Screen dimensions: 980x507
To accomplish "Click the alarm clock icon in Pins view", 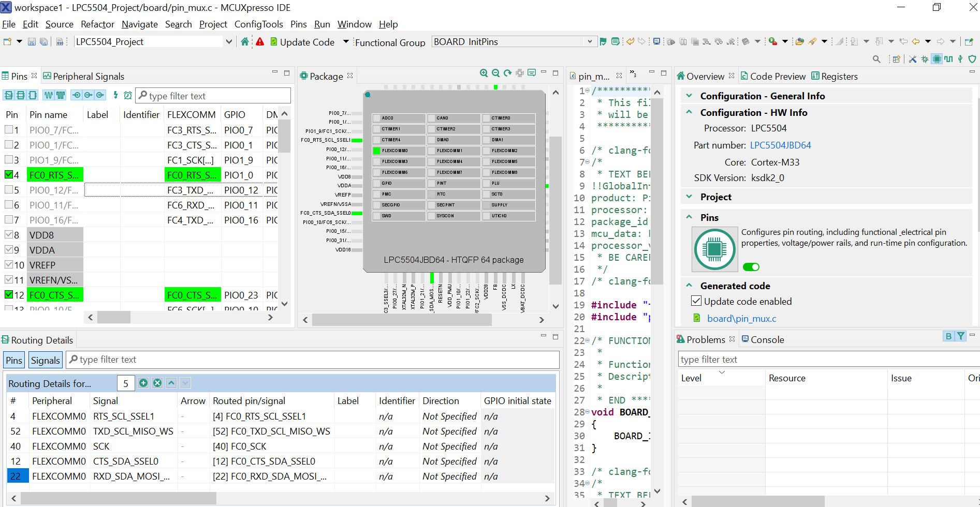I will [x=127, y=95].
